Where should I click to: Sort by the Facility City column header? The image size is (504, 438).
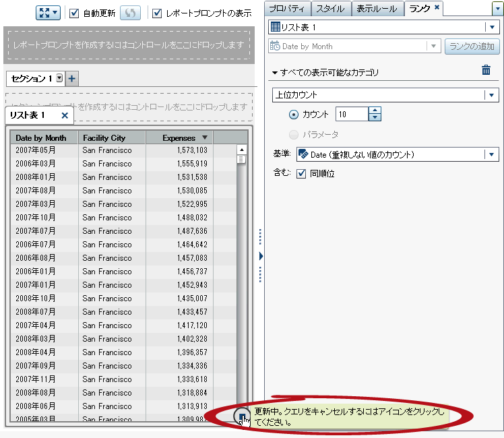click(x=112, y=137)
